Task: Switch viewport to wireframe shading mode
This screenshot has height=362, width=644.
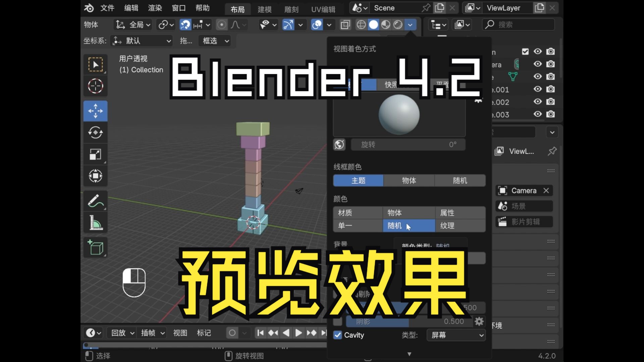Action: click(361, 24)
